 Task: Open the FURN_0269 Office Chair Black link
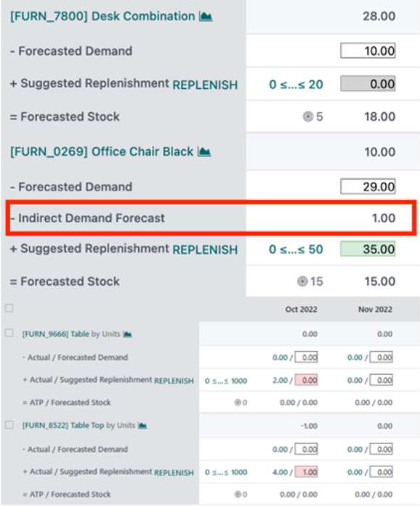(x=101, y=151)
